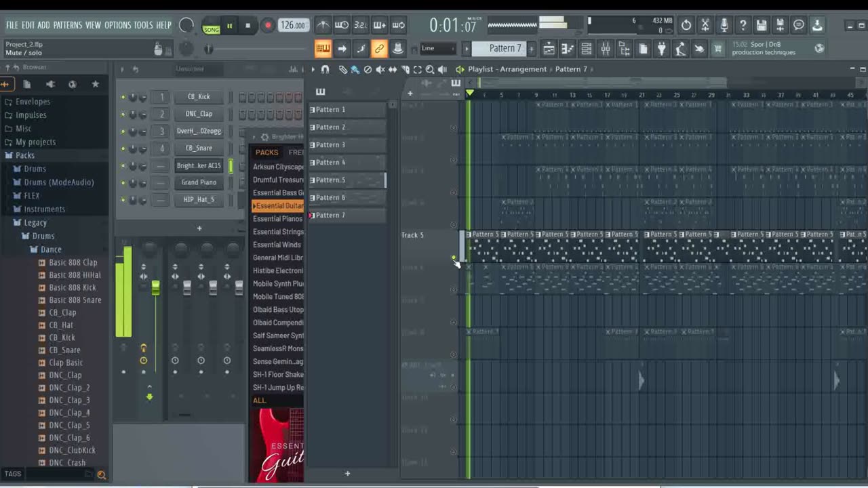Click the 126.000 tempo field
868x488 pixels.
[293, 26]
